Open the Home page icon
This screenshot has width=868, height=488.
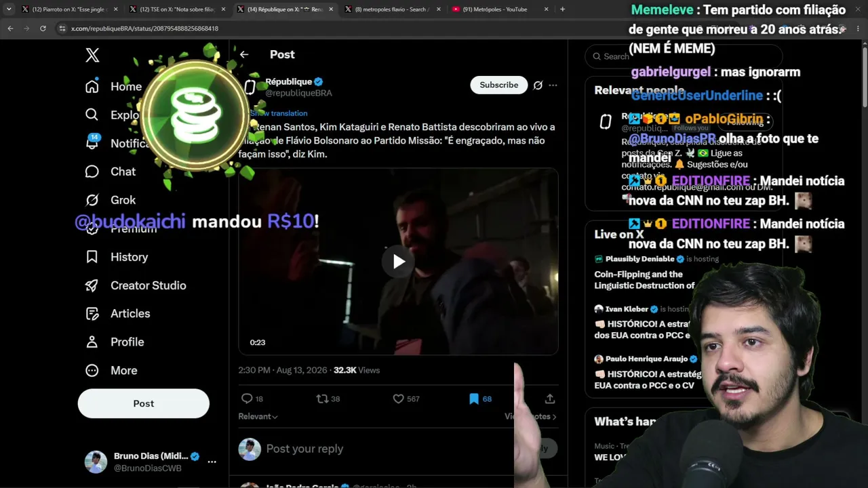(x=92, y=86)
